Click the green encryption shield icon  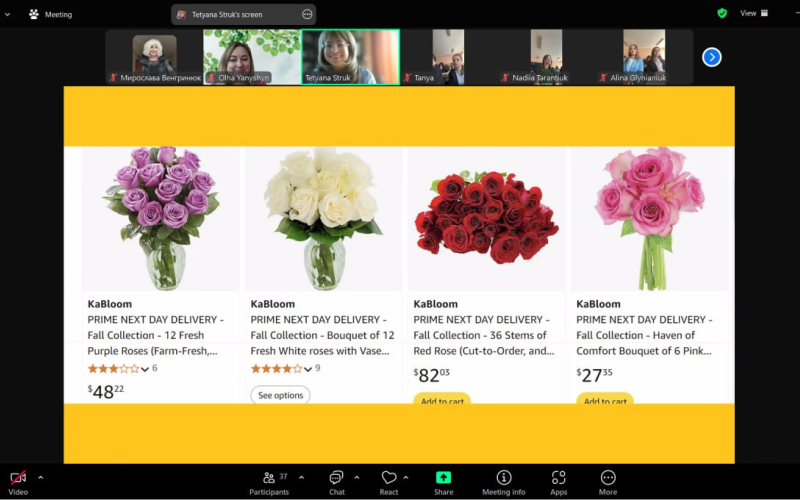pyautogui.click(x=722, y=13)
